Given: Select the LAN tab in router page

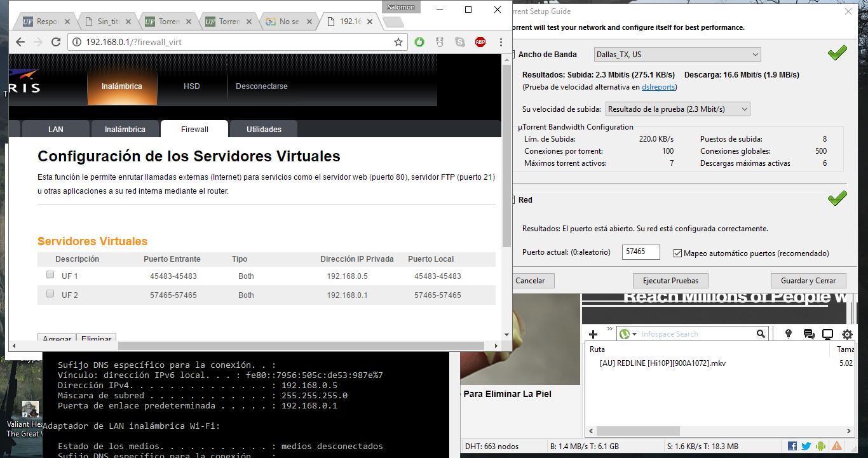Looking at the screenshot, I should pos(56,129).
